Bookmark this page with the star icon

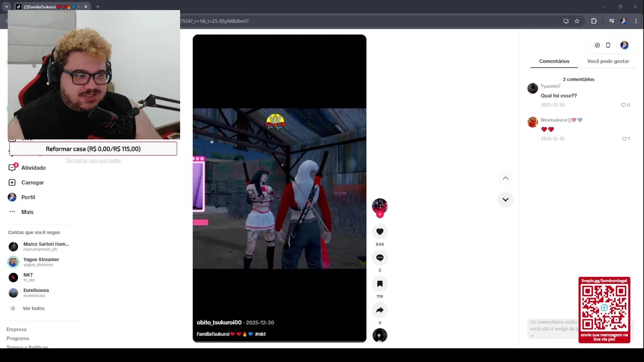coord(577,21)
